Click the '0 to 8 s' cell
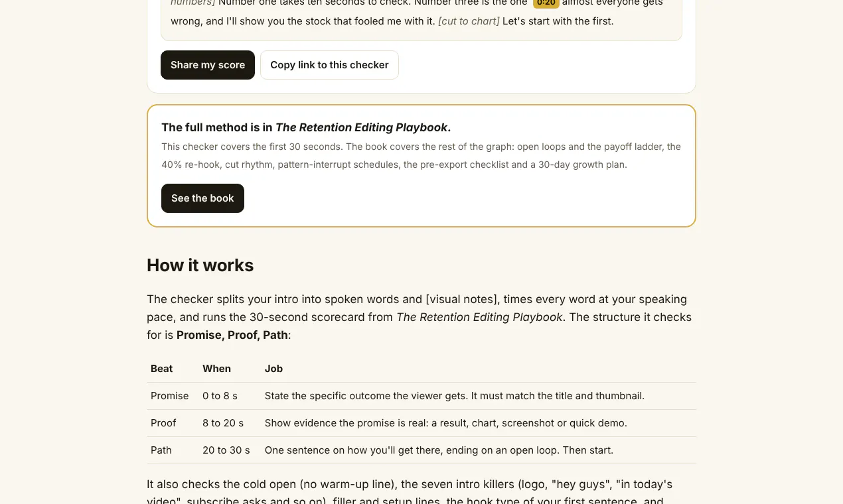The width and height of the screenshot is (843, 504). coord(220,396)
